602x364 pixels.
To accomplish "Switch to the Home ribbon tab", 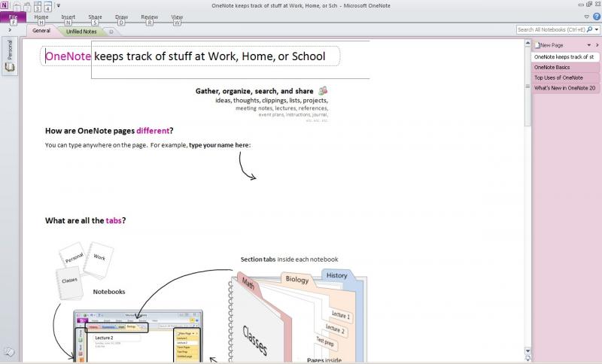I will click(x=41, y=17).
